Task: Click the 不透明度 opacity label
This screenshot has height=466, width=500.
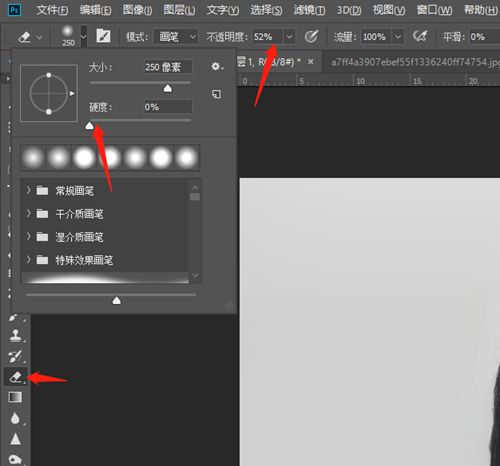Action: 226,37
